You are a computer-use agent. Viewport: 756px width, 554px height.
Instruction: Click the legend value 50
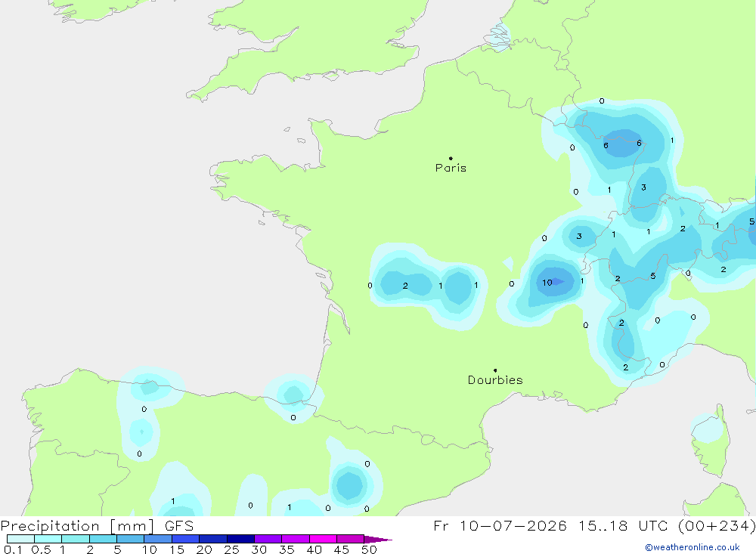click(x=369, y=549)
